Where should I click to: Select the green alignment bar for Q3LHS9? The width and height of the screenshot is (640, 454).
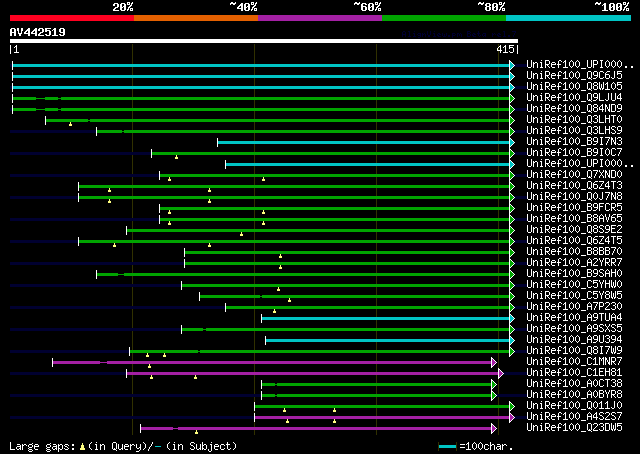coord(303,131)
